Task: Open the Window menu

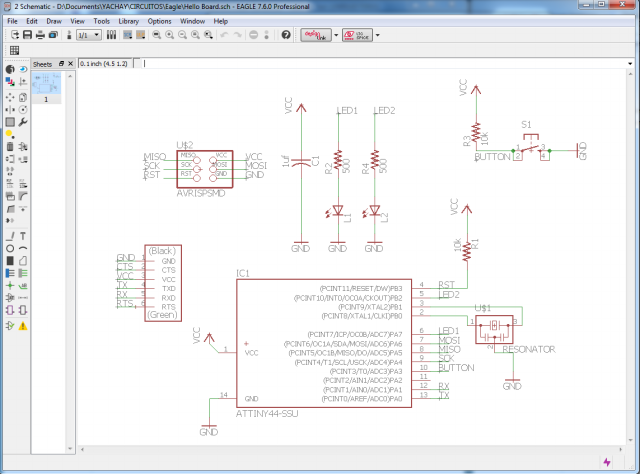Action: (192, 21)
